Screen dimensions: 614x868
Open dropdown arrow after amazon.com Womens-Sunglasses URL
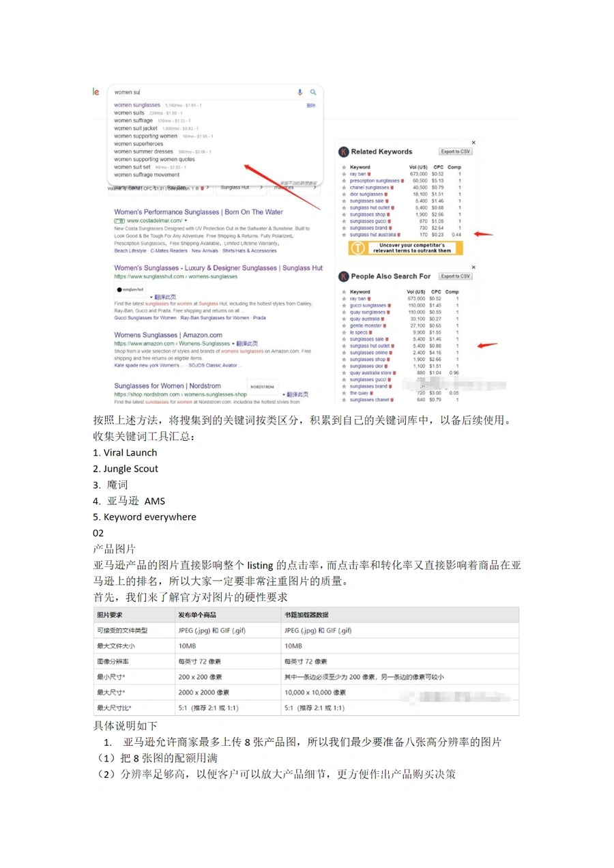click(x=233, y=344)
